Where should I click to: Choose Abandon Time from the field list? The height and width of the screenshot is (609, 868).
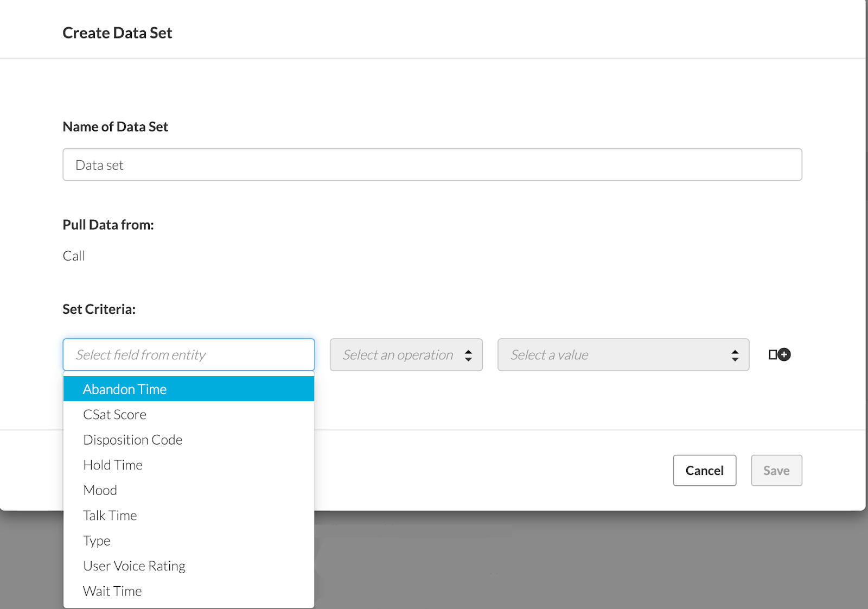click(x=189, y=389)
